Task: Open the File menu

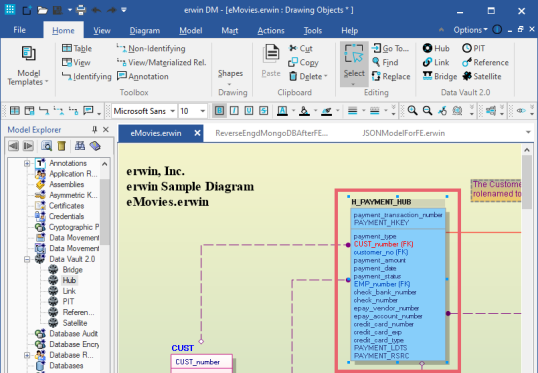Action: pyautogui.click(x=20, y=30)
